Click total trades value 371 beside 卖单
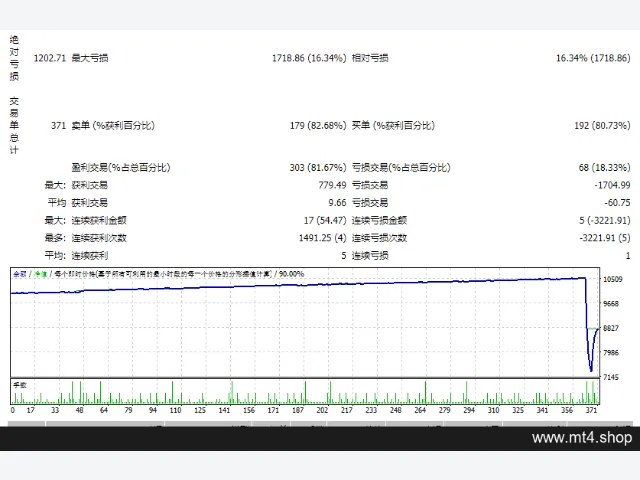 pos(58,125)
